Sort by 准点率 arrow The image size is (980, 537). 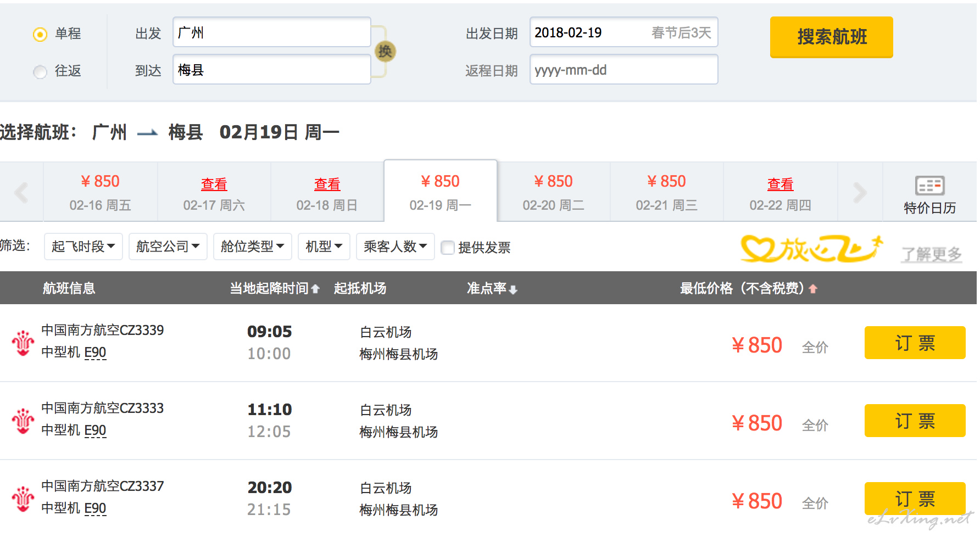click(x=513, y=289)
